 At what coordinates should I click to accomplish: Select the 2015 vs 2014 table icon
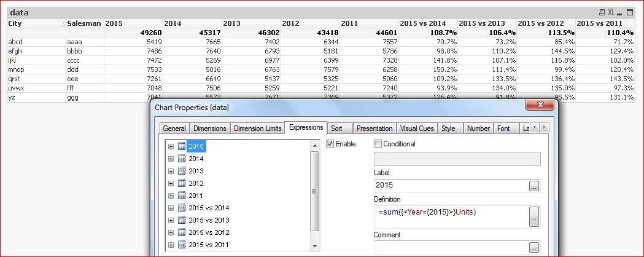(x=182, y=208)
